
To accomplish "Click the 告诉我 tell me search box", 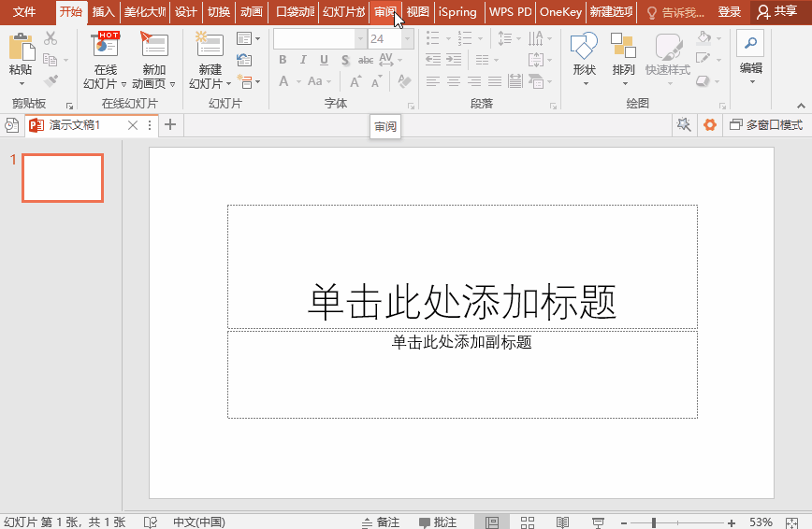I will tap(675, 12).
